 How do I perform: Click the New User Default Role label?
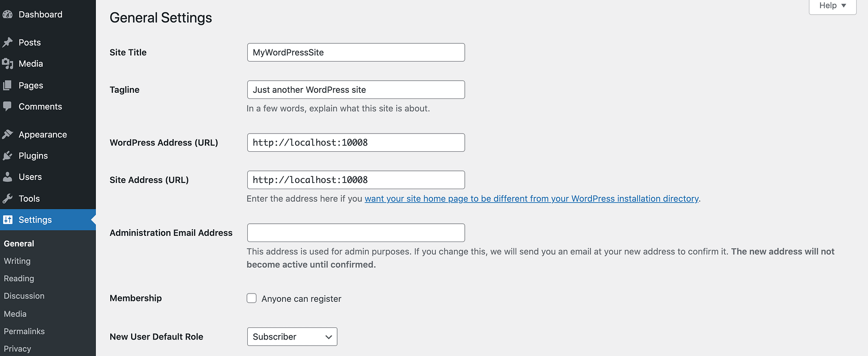click(157, 336)
